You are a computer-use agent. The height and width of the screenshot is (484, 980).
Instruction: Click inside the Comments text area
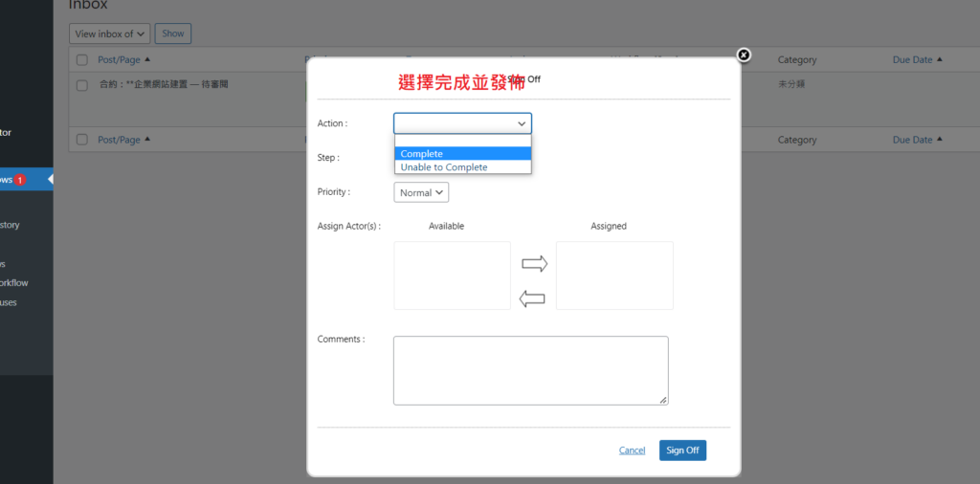530,370
